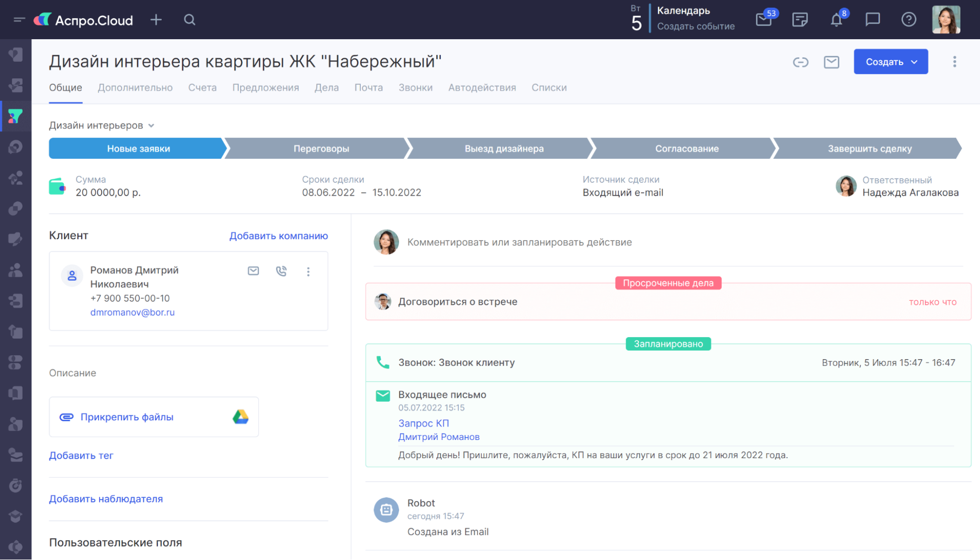The height and width of the screenshot is (560, 980).
Task: Open the chat bubble icon
Action: click(x=873, y=20)
